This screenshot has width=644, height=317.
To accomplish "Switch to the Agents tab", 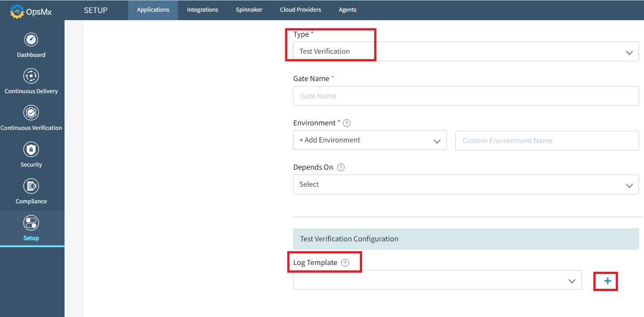I will point(348,10).
